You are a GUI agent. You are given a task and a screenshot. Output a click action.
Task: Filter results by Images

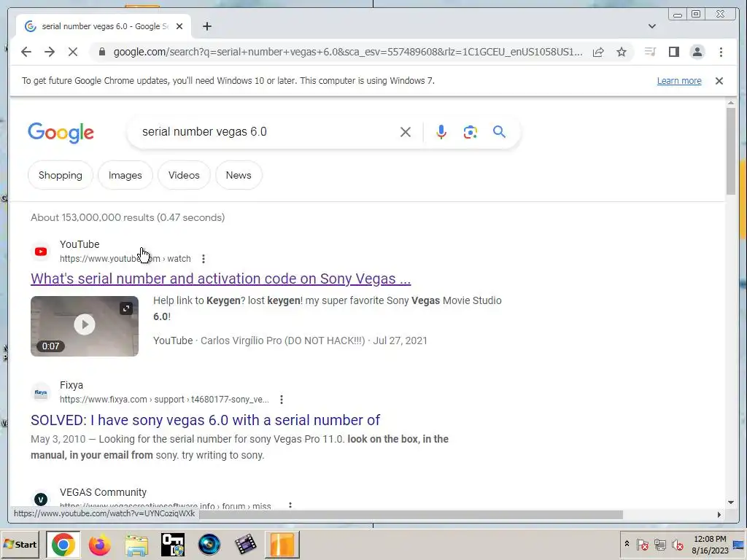tap(125, 175)
